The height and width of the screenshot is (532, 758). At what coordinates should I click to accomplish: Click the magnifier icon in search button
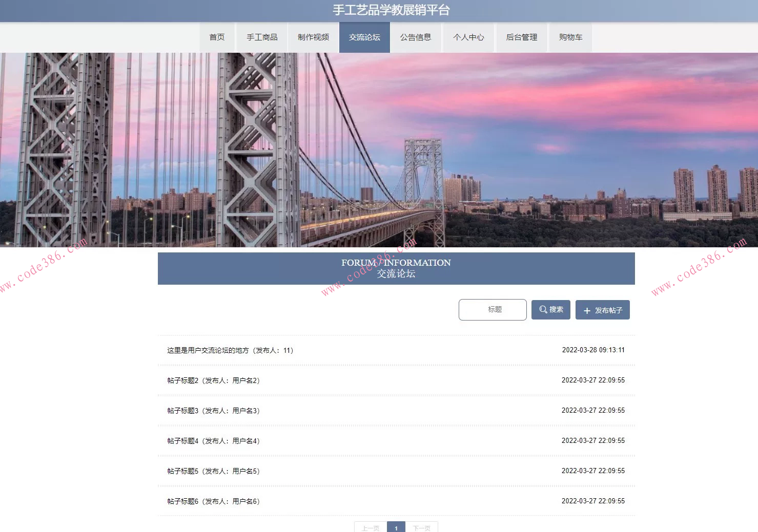[543, 310]
